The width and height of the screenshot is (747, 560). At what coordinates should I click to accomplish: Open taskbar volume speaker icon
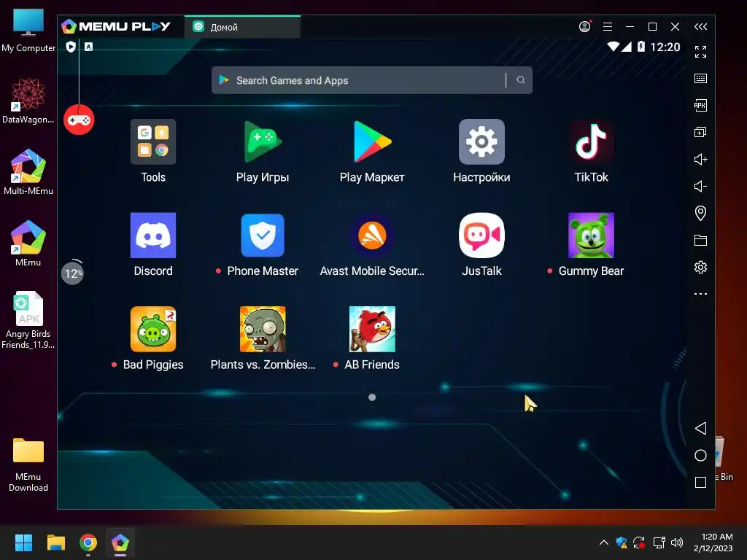click(x=676, y=542)
